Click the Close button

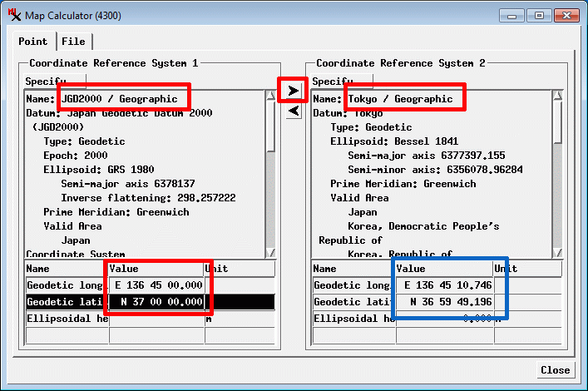tap(555, 370)
